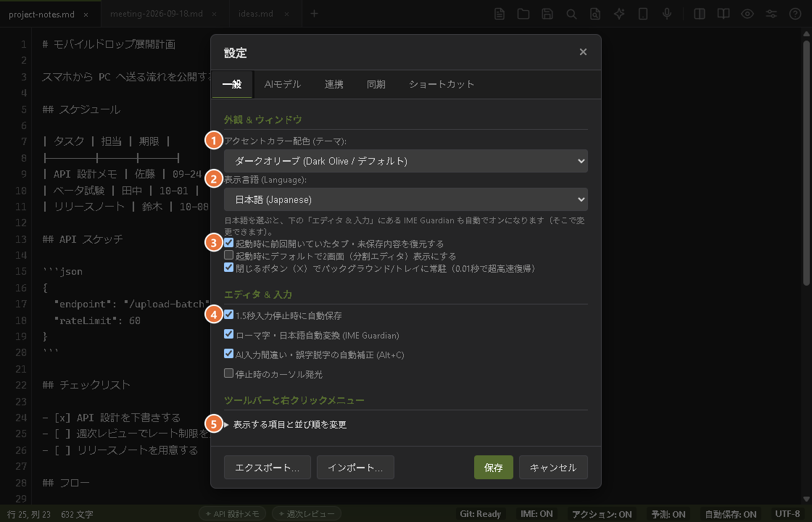Screen dimensions: 812x522
Task: Click the heading line ## スケジュール in editor
Action: 82,109
